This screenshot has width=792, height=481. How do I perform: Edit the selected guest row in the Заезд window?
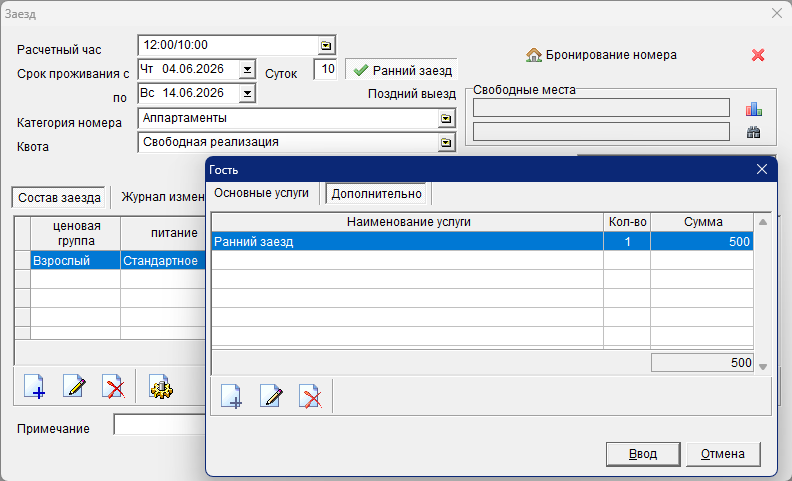point(74,387)
